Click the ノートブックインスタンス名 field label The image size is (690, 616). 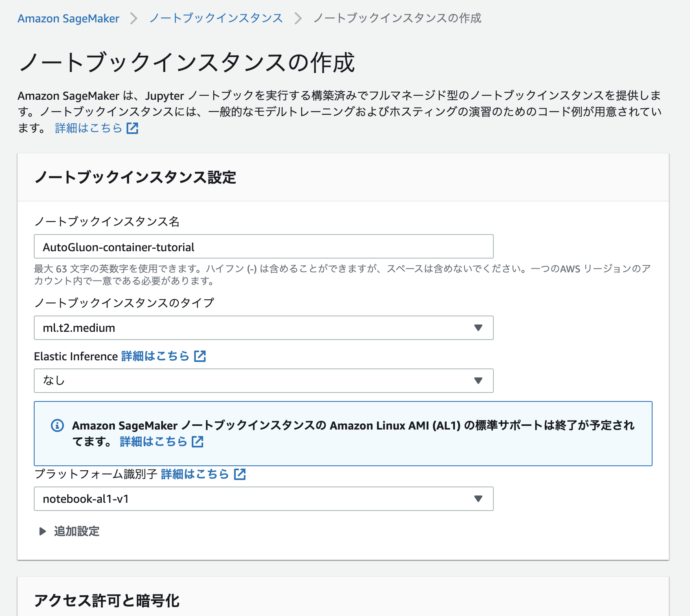107,221
